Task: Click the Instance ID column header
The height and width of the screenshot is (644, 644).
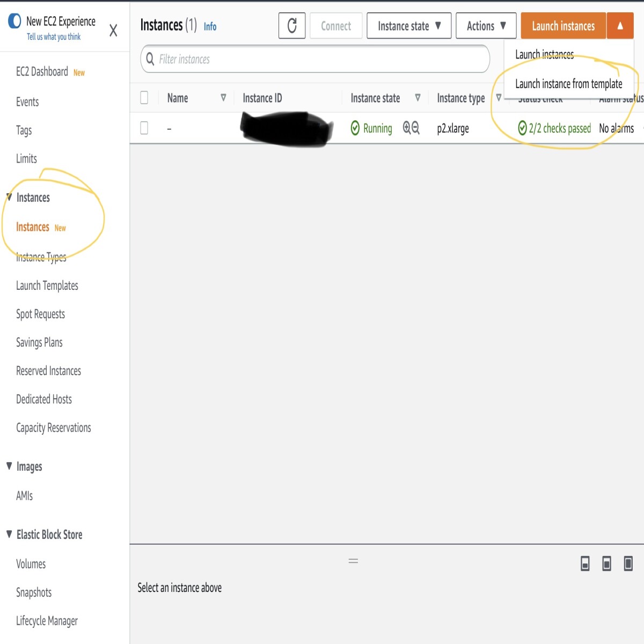Action: point(262,98)
